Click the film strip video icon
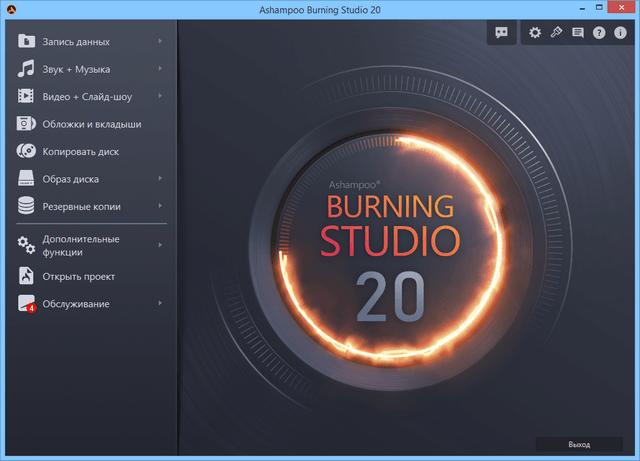This screenshot has width=640, height=461. coord(26,97)
